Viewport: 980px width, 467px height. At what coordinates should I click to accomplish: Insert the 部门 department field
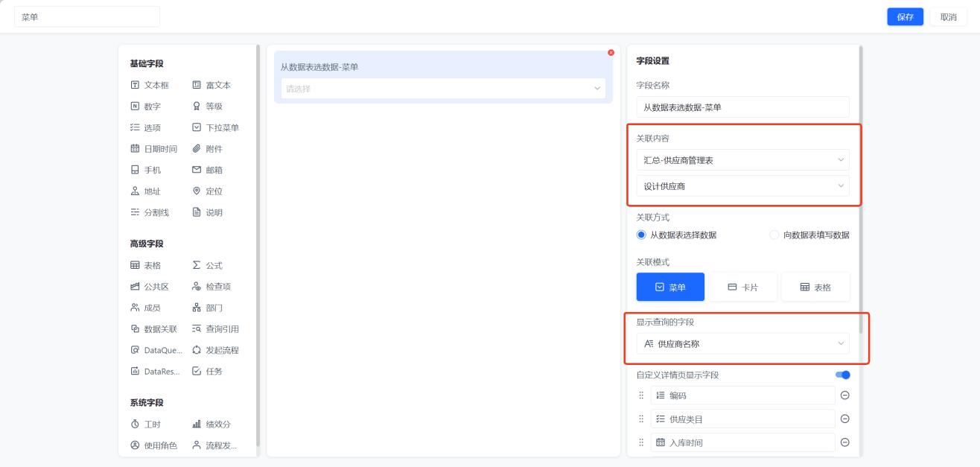(x=207, y=308)
